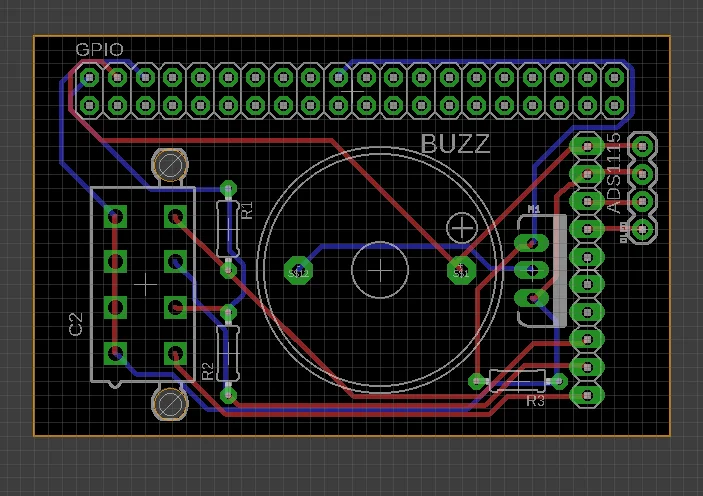The image size is (703, 496).
Task: Click the top-right square pad of C2
Action: point(175,217)
